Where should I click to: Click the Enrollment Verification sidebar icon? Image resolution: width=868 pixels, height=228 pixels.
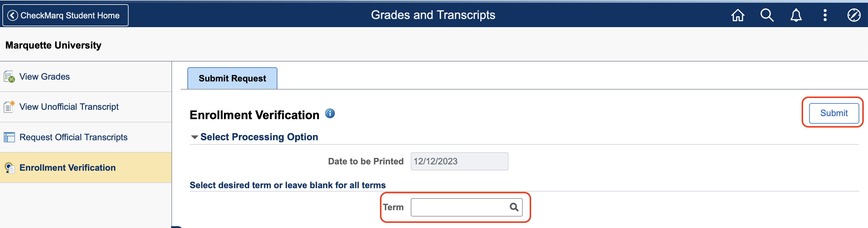tap(9, 168)
